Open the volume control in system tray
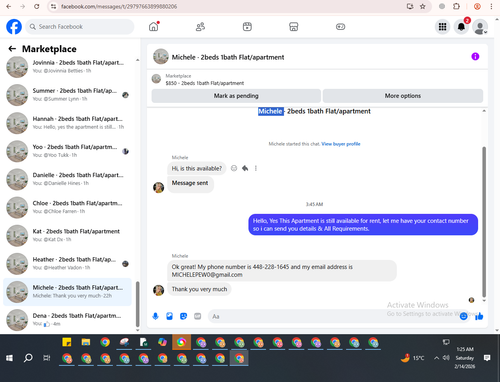 point(446,358)
